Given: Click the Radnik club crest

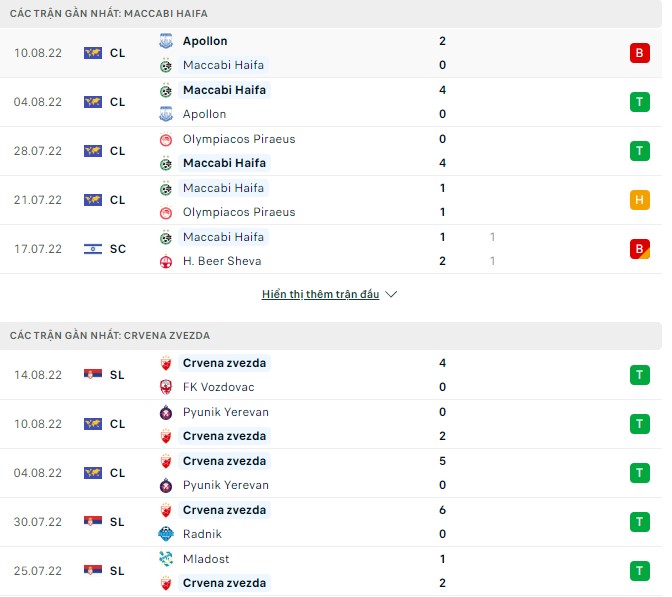Looking at the screenshot, I should coord(166,534).
